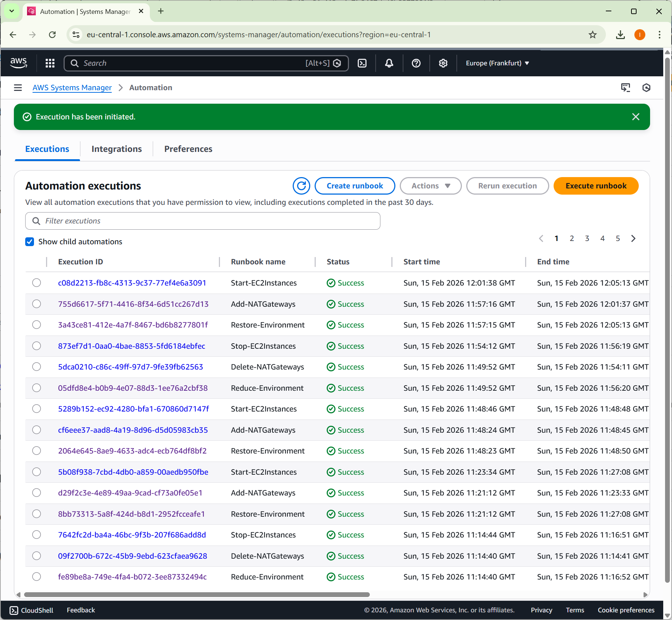Click the Execute runbook button
672x620 pixels.
(x=596, y=186)
